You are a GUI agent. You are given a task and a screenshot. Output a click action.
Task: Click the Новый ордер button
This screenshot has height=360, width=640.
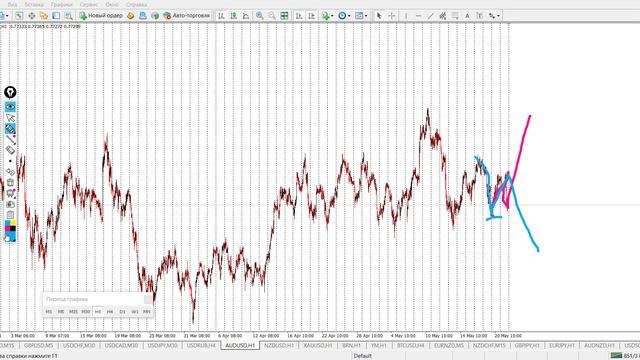(101, 16)
